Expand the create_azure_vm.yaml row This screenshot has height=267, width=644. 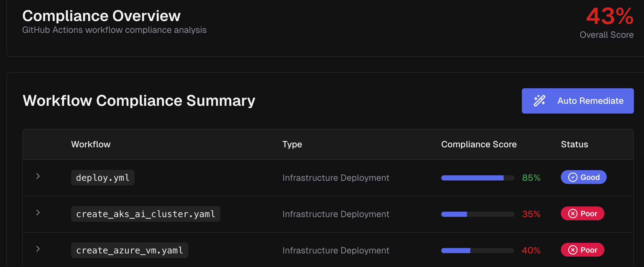point(38,249)
